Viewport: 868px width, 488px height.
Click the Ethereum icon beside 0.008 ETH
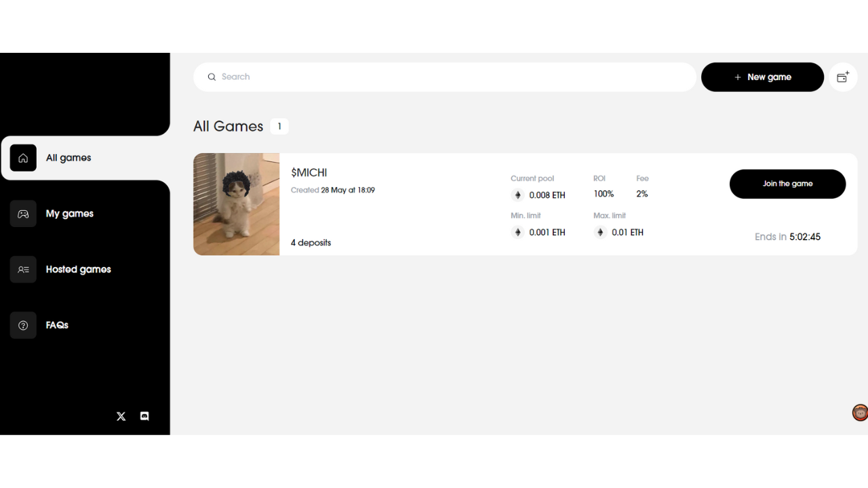(517, 195)
